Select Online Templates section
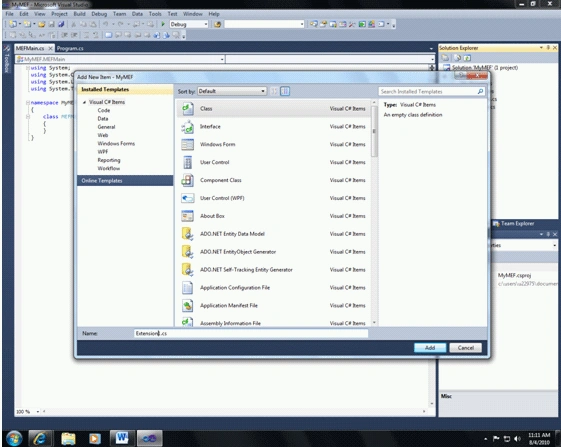Screen dimensions: 561x447 pyautogui.click(x=125, y=180)
